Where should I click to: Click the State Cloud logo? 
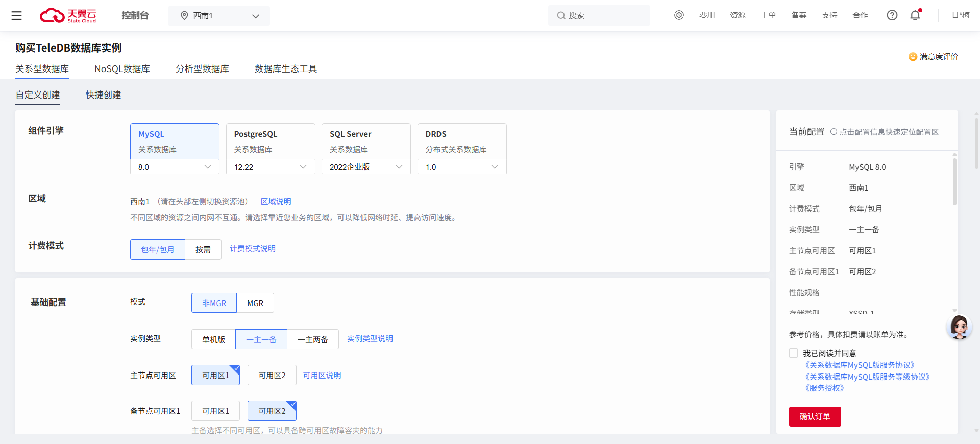click(68, 16)
